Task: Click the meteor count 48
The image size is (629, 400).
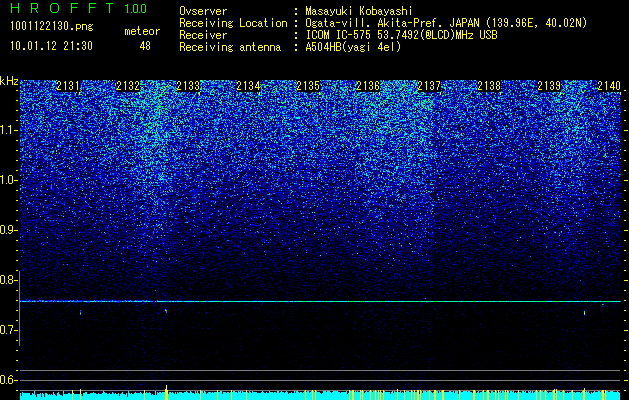Action: click(x=145, y=46)
